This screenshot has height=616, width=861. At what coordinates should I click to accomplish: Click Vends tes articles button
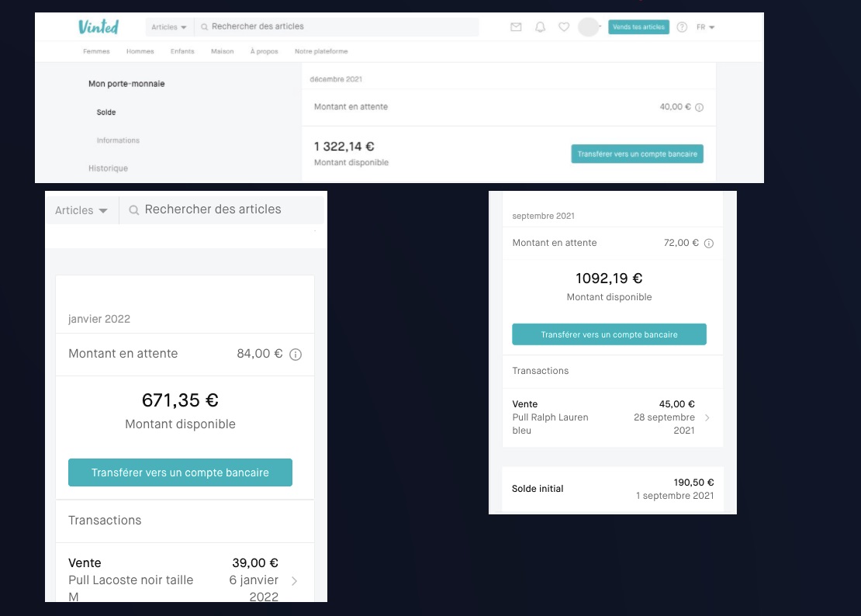(x=638, y=27)
